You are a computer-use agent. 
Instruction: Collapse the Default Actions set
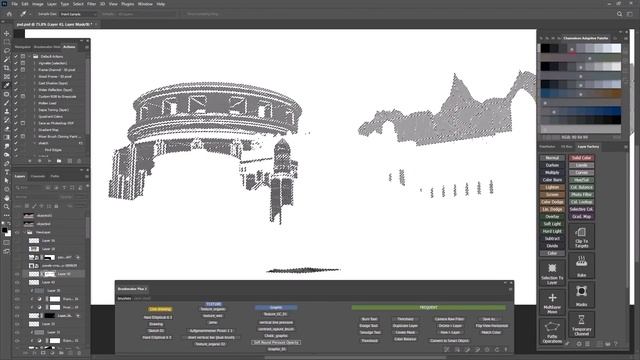(29, 56)
